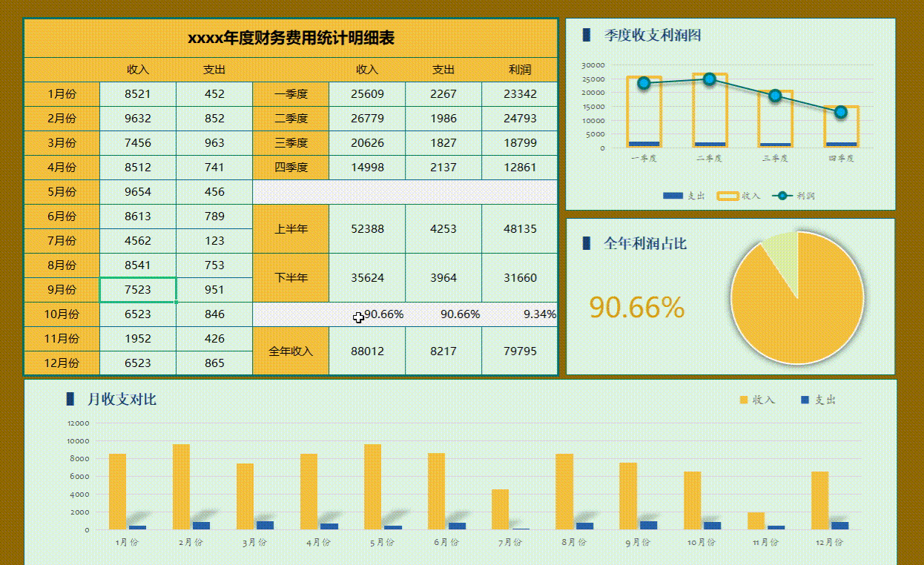Click cell with value 14998
Viewport: 924px width, 565px height.
pos(367,168)
